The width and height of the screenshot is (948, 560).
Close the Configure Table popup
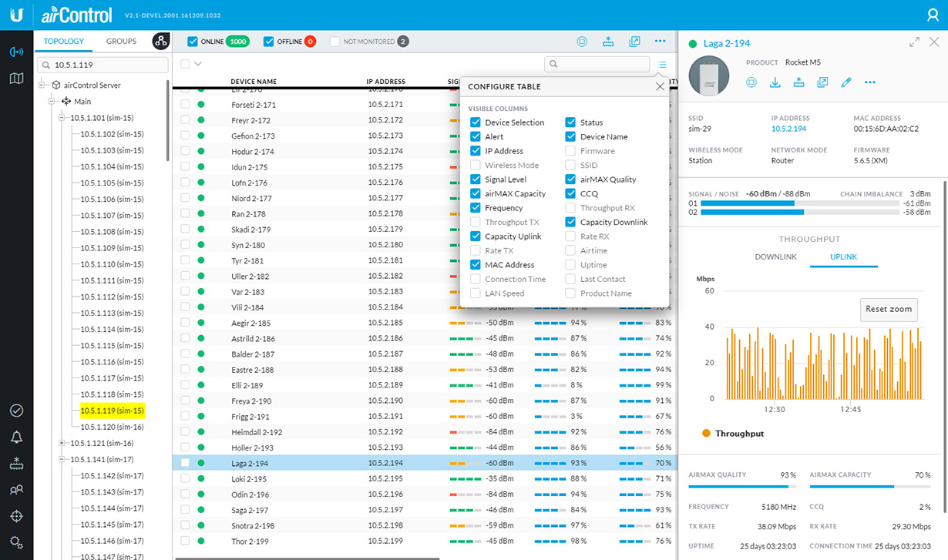660,87
